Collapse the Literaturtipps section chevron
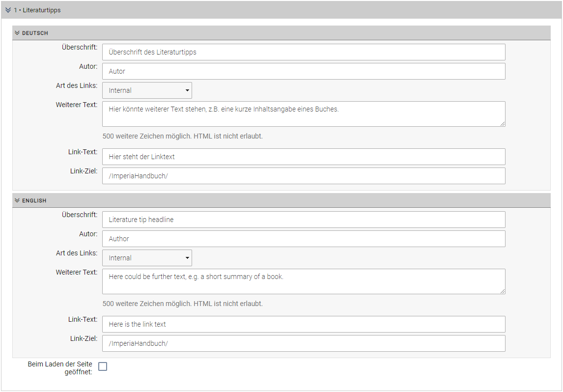This screenshot has height=392, width=563. [8, 10]
